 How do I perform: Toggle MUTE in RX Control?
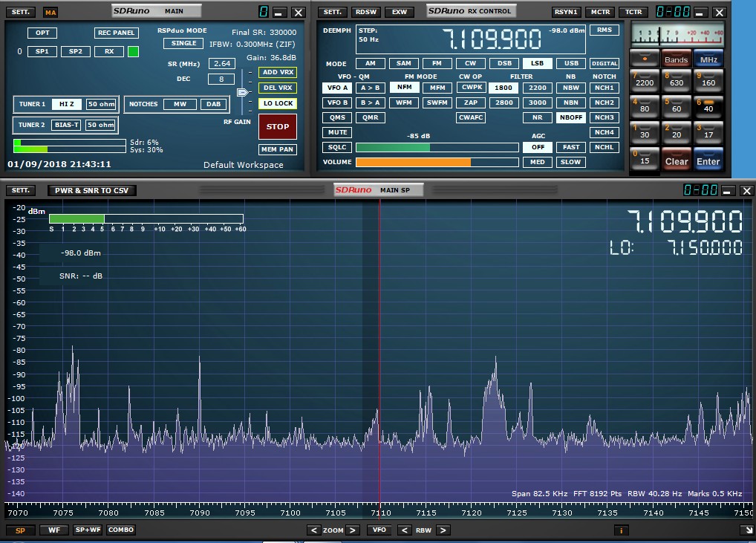(337, 132)
